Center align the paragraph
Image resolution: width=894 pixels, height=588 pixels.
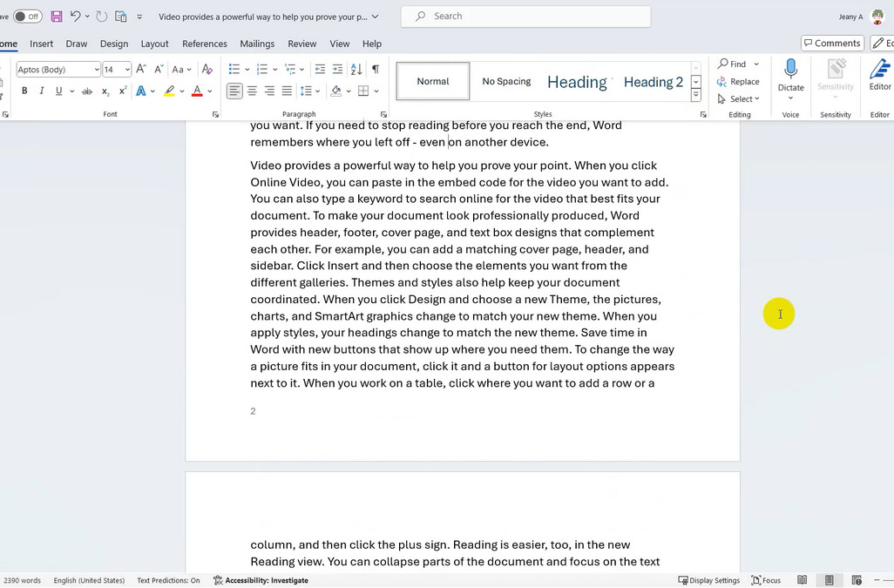252,91
